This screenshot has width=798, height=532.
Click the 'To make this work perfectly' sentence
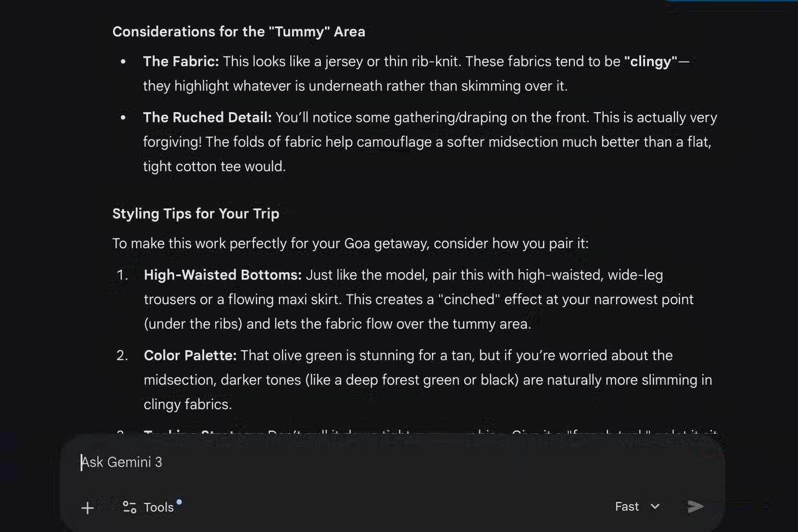[x=350, y=243]
